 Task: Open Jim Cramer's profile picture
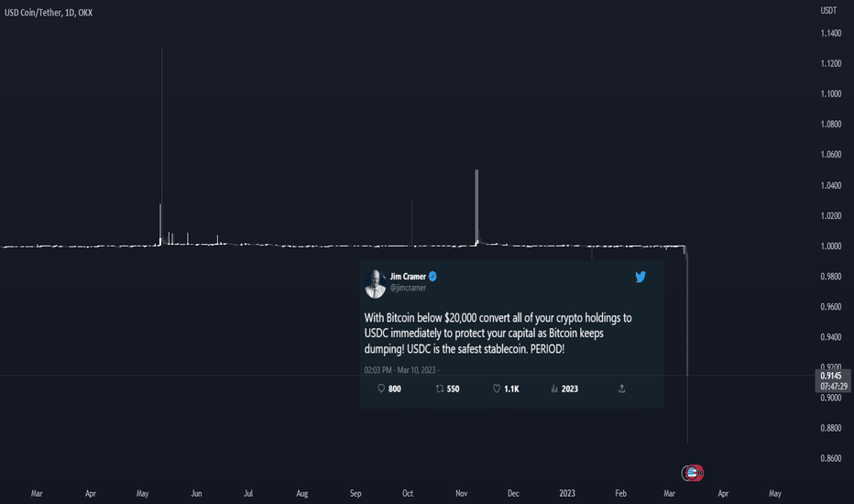[376, 283]
